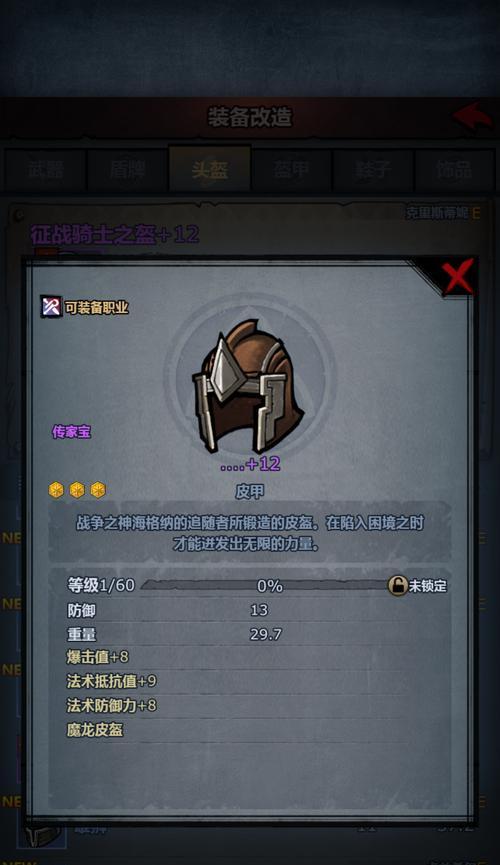
Task: Click the 征战骑士之盔+12 item title
Action: coord(115,234)
